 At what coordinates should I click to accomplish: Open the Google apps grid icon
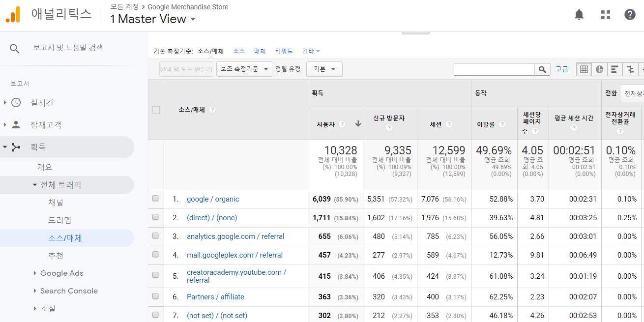click(605, 15)
